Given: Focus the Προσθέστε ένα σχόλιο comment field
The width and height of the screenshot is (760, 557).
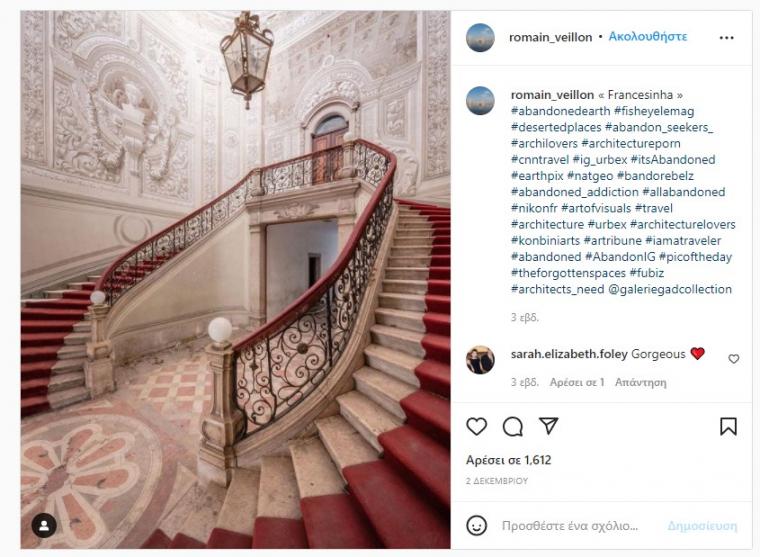Looking at the screenshot, I should click(570, 526).
